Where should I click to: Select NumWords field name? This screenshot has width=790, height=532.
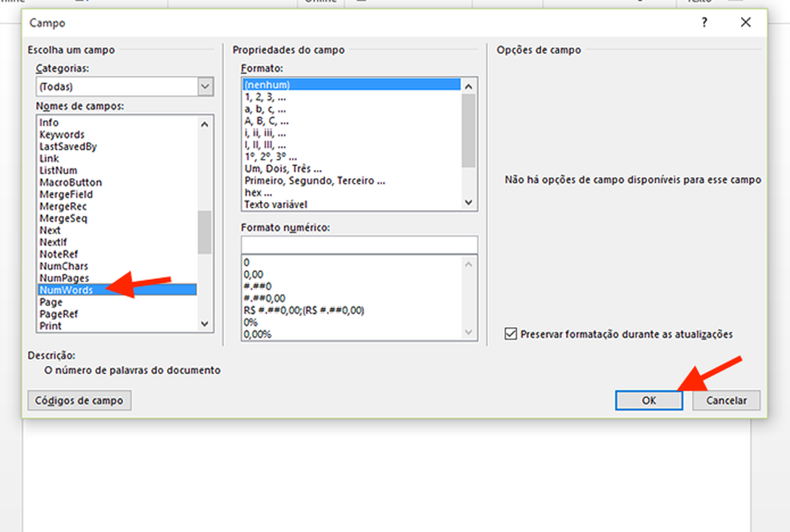click(117, 290)
